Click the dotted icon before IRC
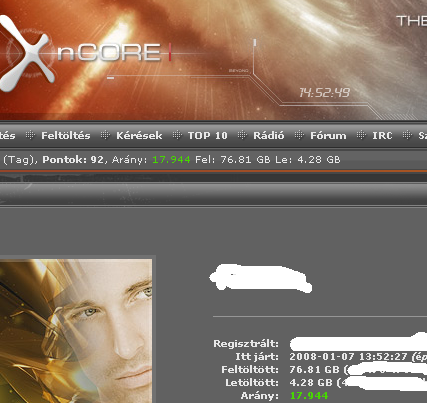Image resolution: width=427 pixels, height=403 pixels. [361, 135]
